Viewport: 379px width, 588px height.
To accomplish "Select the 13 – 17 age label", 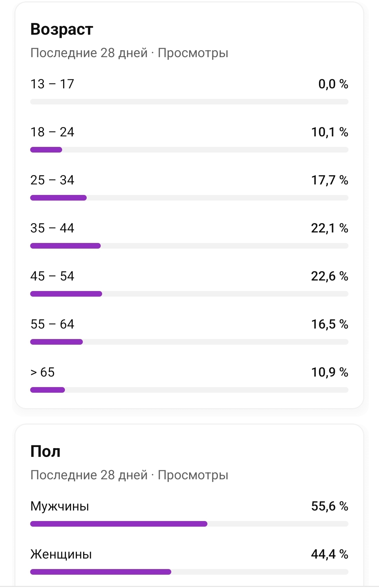I will pyautogui.click(x=52, y=84).
